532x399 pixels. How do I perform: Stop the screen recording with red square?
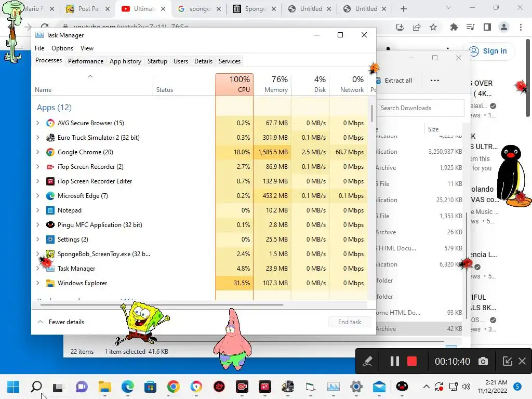coord(412,361)
